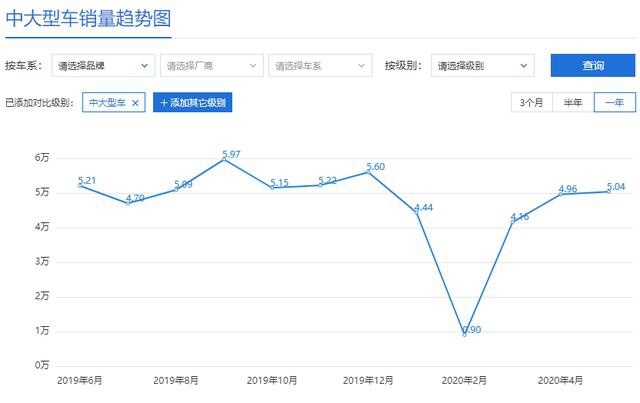Click the 4万 y-axis label
The image size is (640, 403).
click(42, 227)
